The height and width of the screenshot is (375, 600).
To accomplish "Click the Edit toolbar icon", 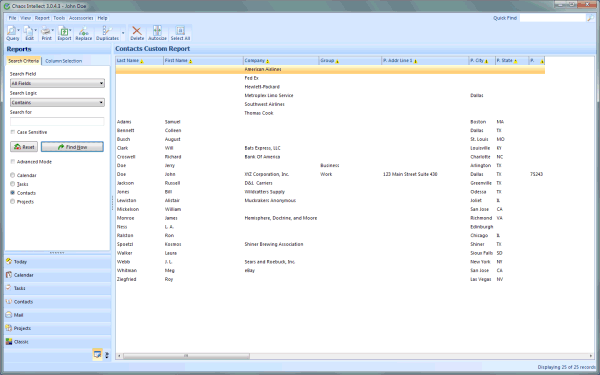I will (29, 33).
